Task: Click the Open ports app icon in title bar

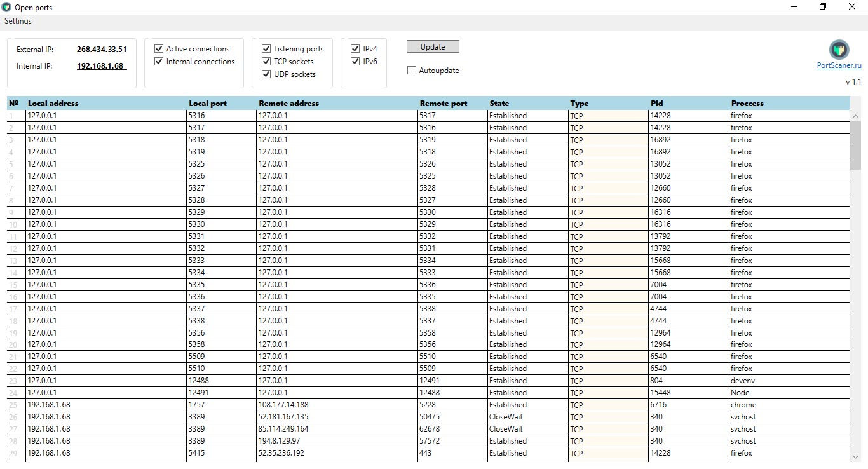Action: click(x=6, y=7)
